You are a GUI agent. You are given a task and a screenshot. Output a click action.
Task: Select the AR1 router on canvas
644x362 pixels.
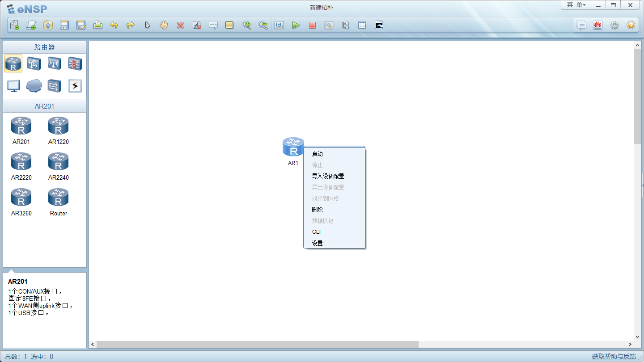(293, 147)
